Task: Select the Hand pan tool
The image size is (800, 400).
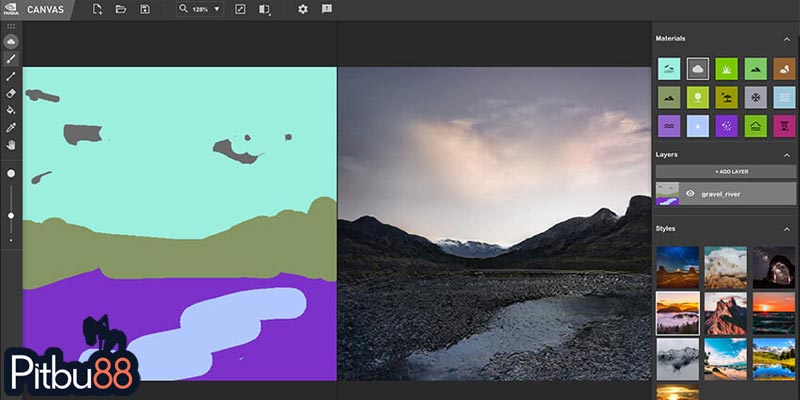Action: click(11, 145)
